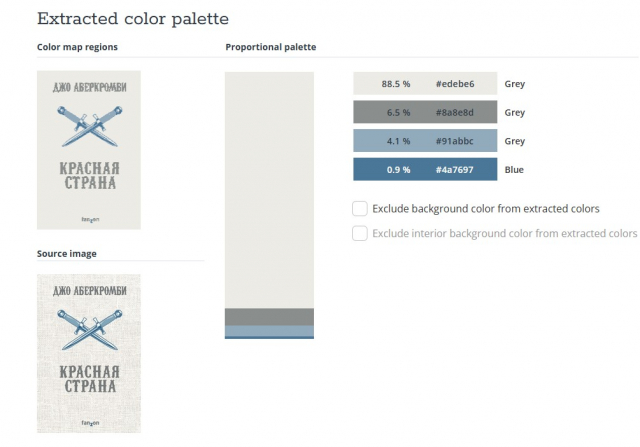Select the #8a8e8d grey swatch
640x447 pixels.
[x=425, y=112]
